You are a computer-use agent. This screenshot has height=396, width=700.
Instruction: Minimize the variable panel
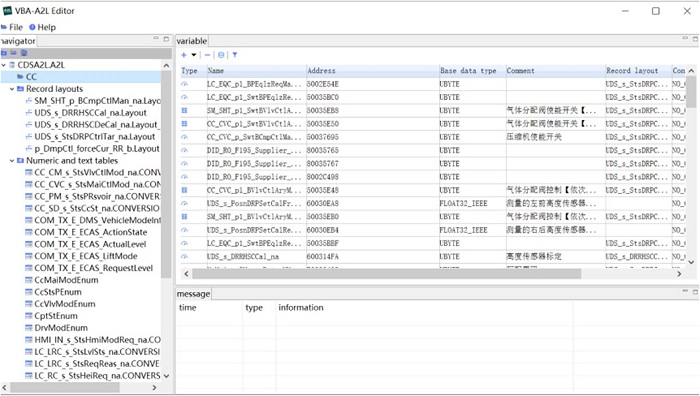(685, 38)
